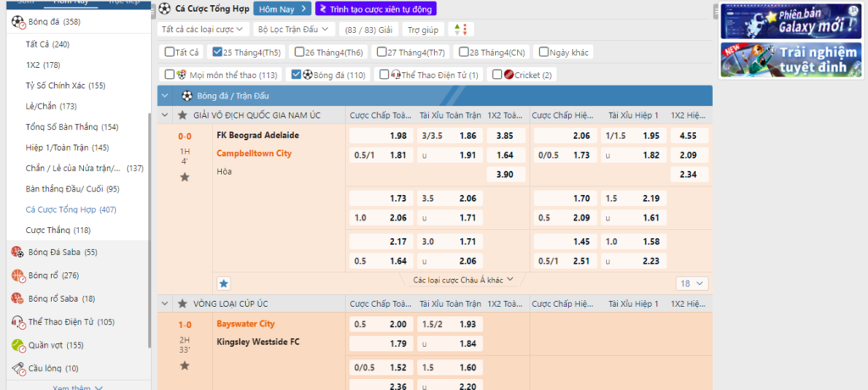Tick the Tất Cả dates checkbox
This screenshot has height=390, width=868.
pyautogui.click(x=170, y=53)
